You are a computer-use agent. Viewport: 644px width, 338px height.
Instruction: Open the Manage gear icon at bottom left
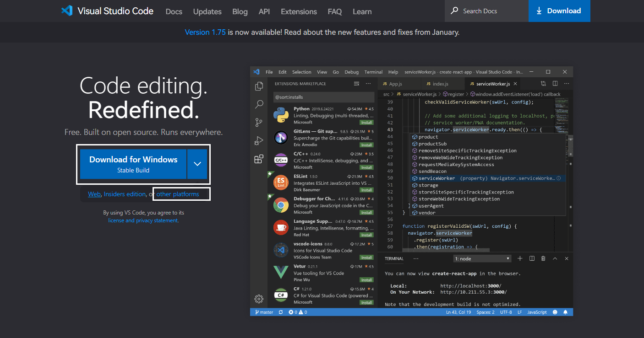(259, 299)
